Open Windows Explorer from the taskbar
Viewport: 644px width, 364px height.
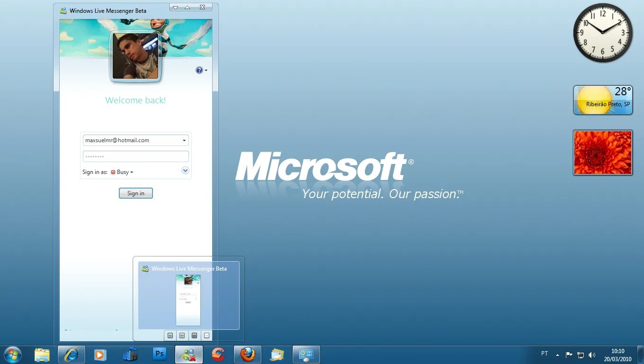[x=42, y=355]
